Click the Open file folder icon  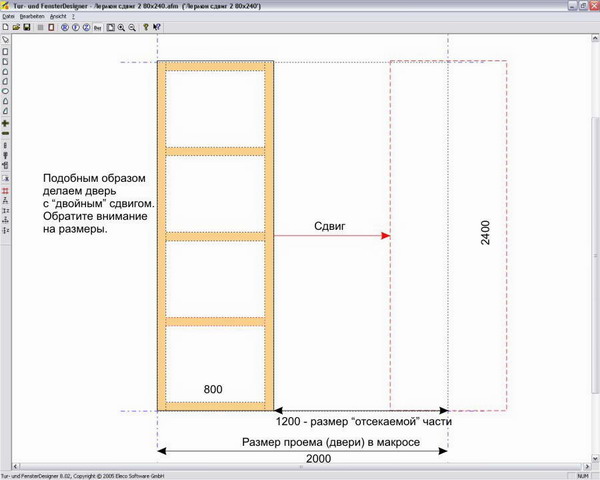[x=16, y=28]
